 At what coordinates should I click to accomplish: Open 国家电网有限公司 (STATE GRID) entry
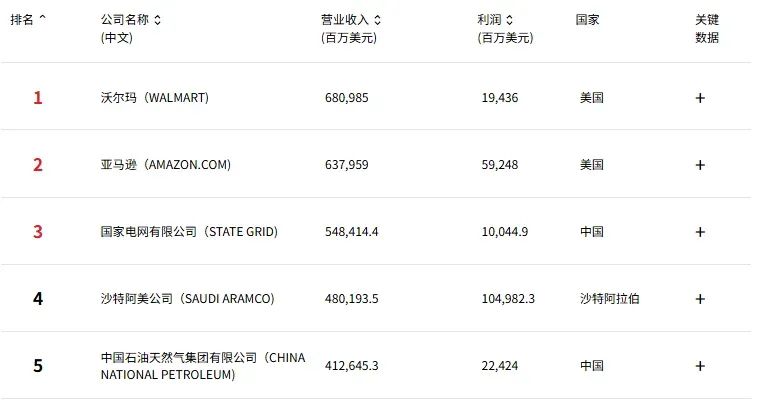tap(190, 232)
